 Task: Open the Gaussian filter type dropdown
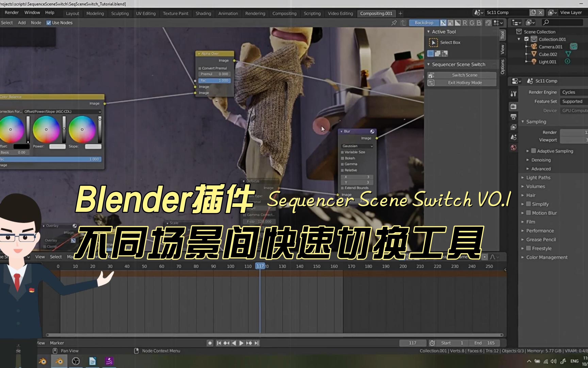pos(357,146)
